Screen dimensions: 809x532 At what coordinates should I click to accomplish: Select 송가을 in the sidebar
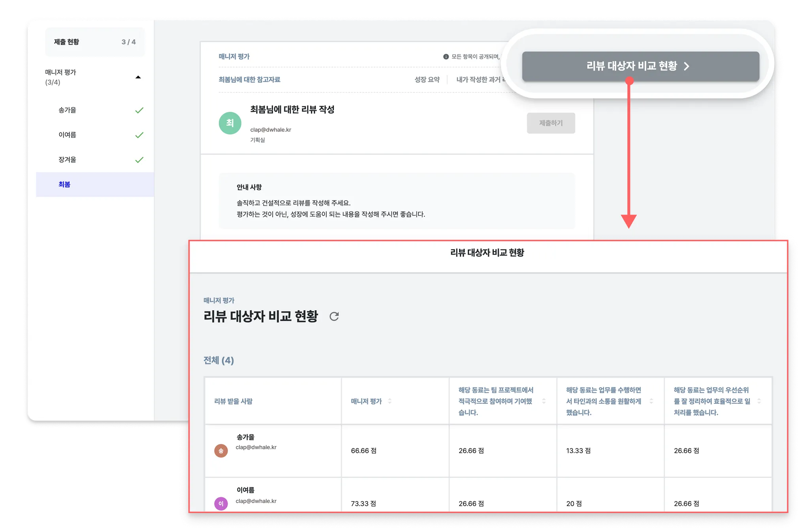tap(95, 110)
